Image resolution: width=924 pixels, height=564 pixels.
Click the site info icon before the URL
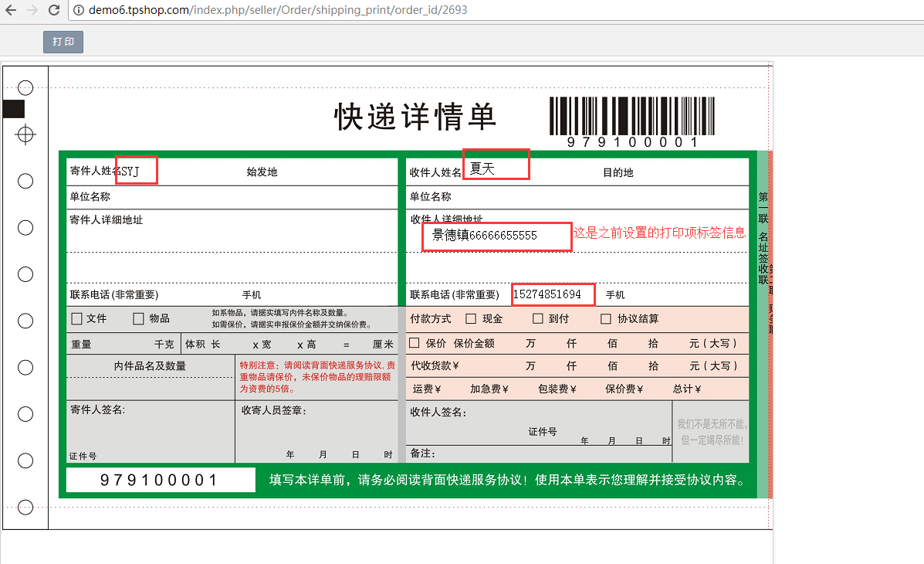[79, 11]
